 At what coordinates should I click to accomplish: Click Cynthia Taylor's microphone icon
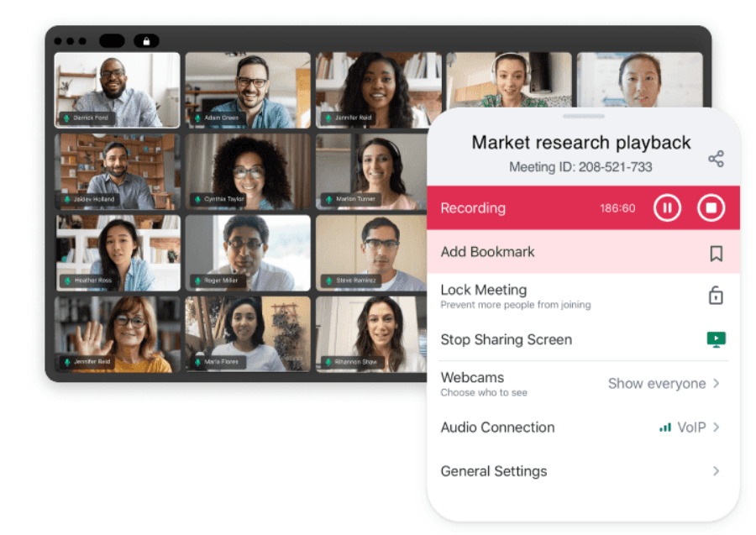(197, 200)
